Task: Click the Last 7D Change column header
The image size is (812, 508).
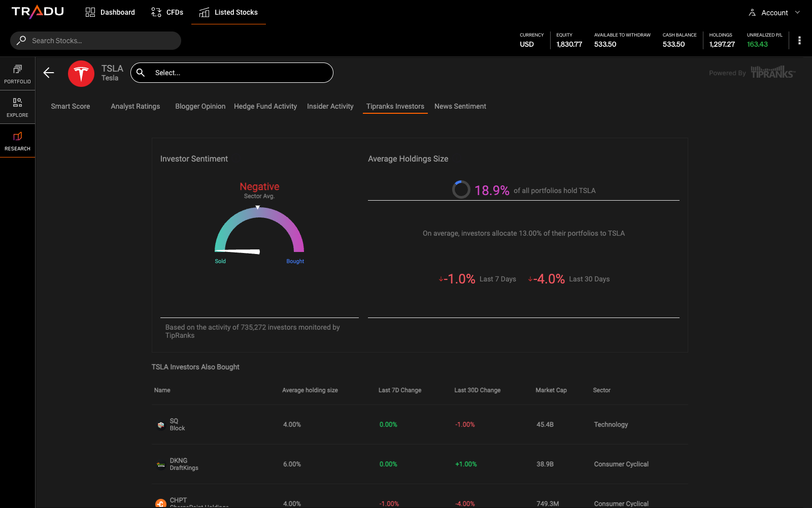Action: point(400,390)
